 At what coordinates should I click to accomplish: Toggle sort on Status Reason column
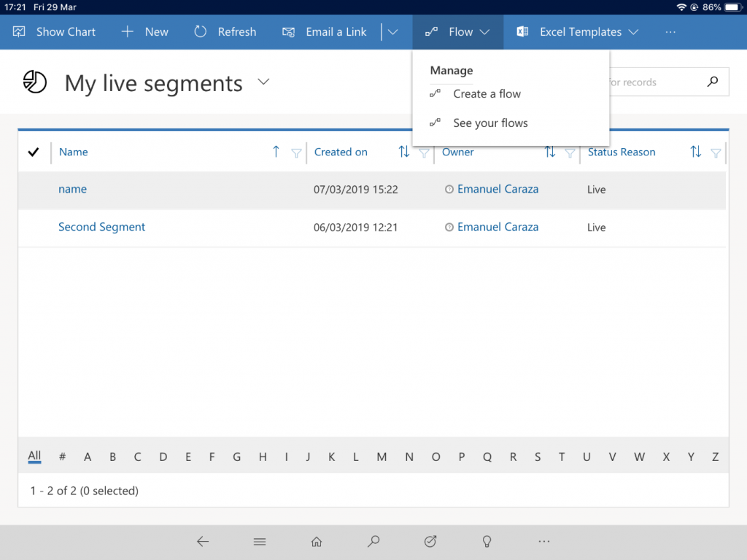coord(695,152)
